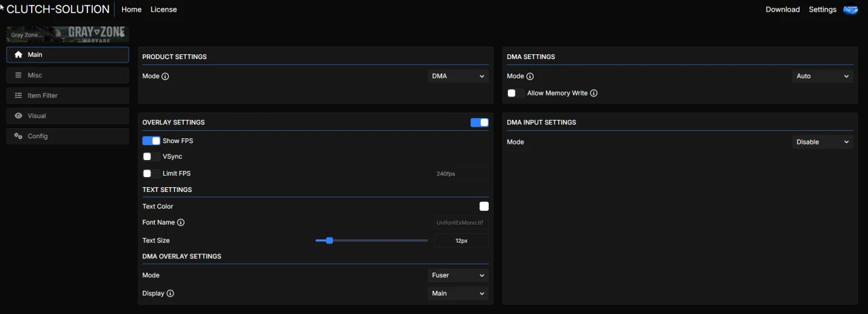868x314 pixels.
Task: Click the Limit FPS label text
Action: 176,174
